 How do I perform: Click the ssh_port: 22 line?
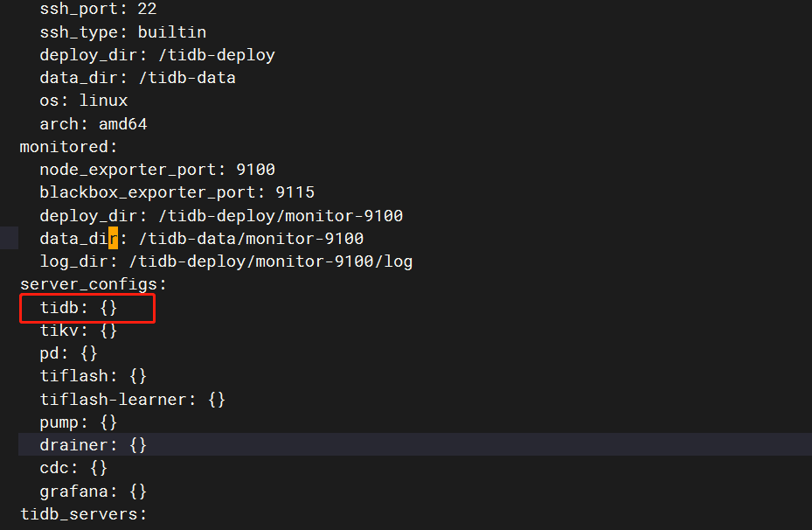(x=98, y=10)
